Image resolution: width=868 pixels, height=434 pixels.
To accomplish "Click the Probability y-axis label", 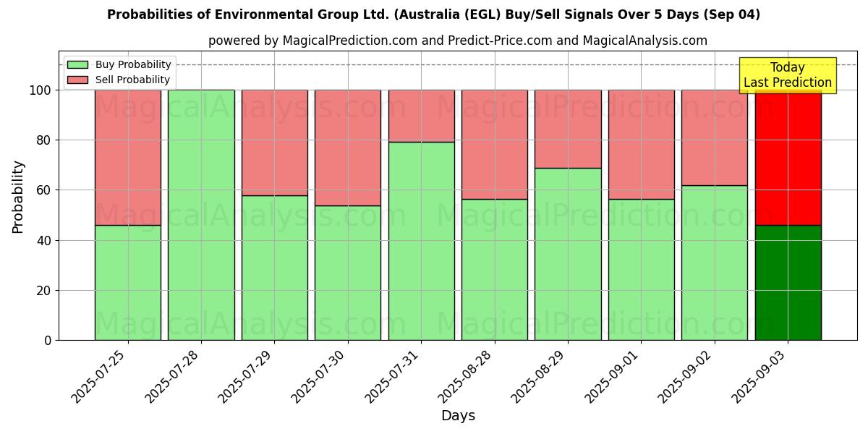I will (18, 197).
